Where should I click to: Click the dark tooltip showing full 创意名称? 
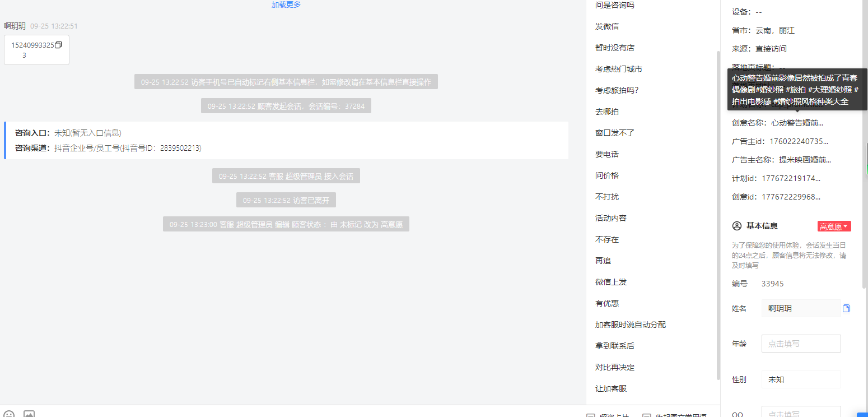[x=797, y=90]
